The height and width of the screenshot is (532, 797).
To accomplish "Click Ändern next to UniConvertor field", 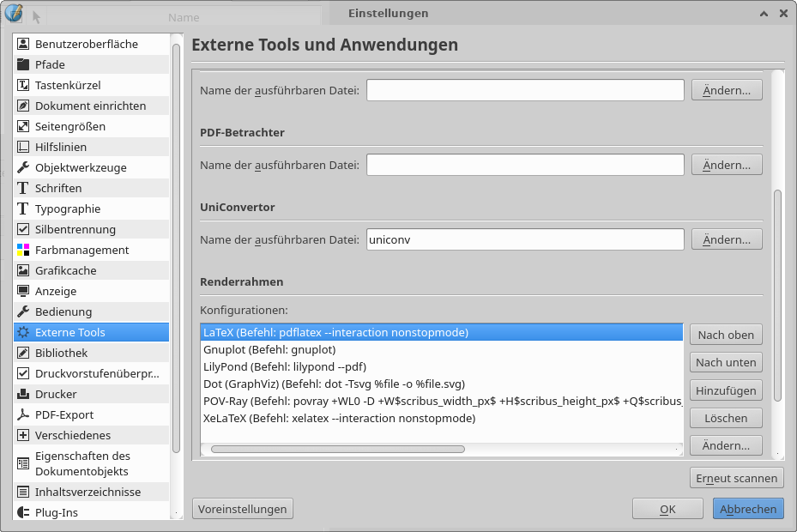I will [726, 239].
